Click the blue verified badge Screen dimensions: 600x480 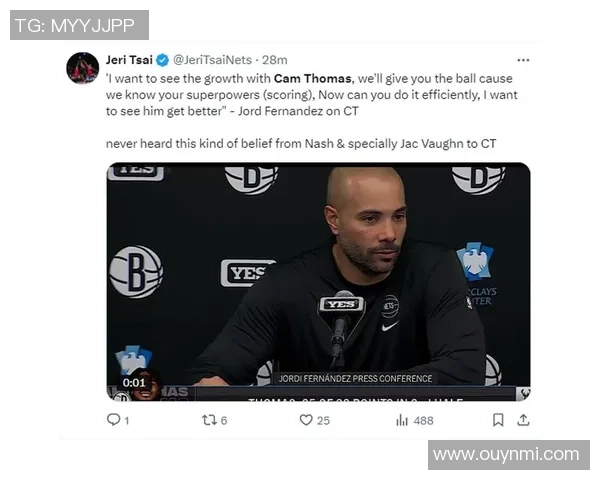[x=163, y=60]
